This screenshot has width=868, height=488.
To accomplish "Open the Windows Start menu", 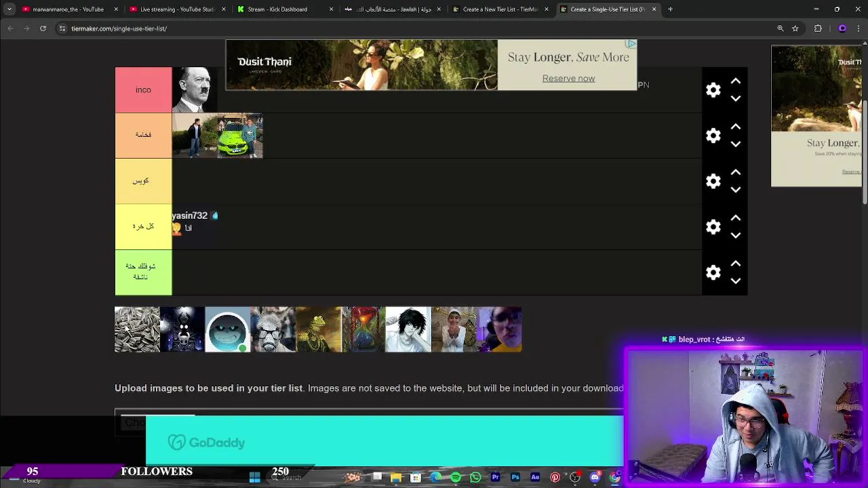I will pos(255,478).
